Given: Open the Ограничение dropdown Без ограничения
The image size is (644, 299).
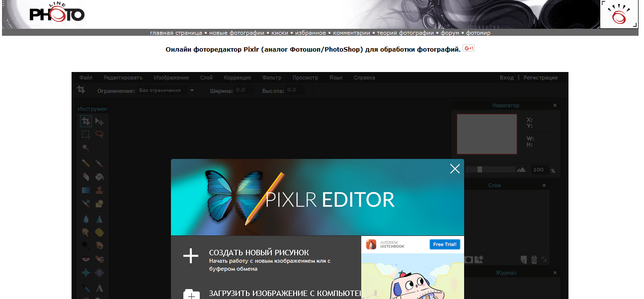Looking at the screenshot, I should pyautogui.click(x=167, y=90).
